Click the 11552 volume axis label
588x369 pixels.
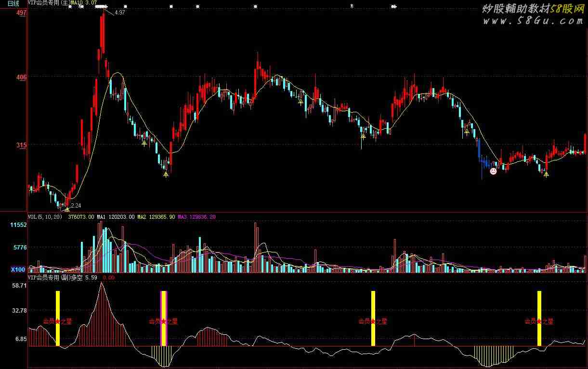19,225
